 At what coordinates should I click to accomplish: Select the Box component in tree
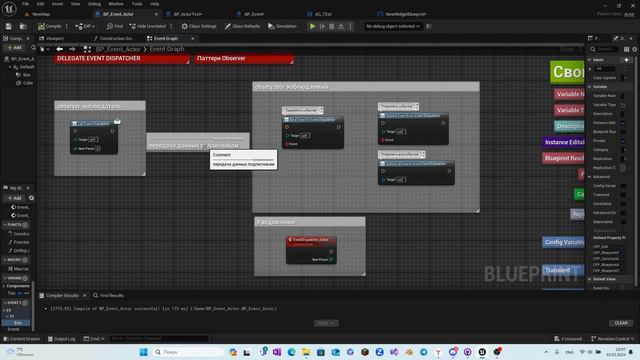(x=23, y=75)
